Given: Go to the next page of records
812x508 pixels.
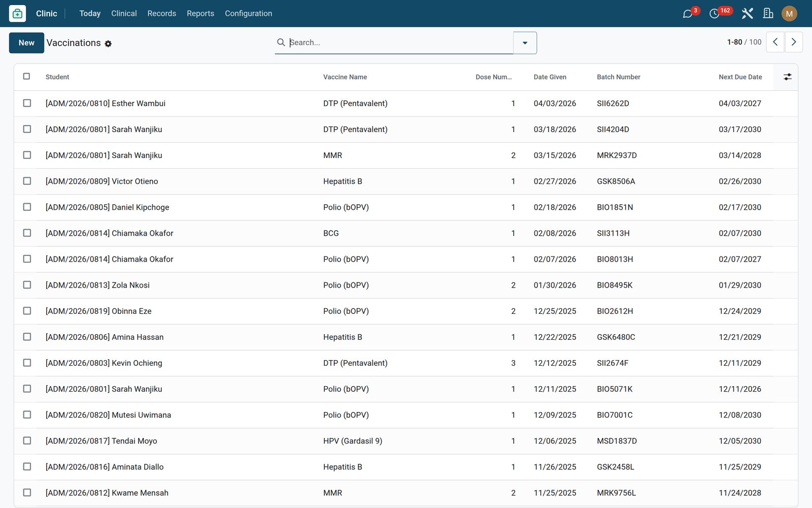Looking at the screenshot, I should pyautogui.click(x=794, y=42).
